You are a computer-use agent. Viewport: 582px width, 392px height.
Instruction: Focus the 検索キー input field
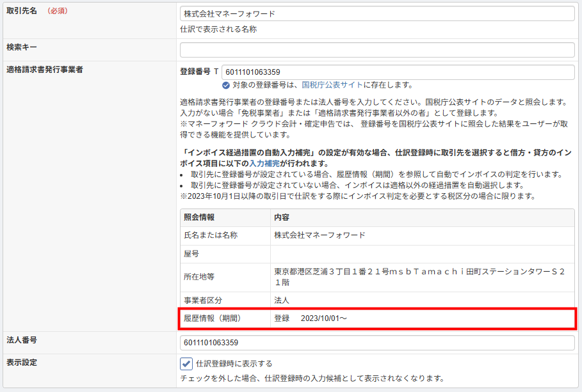(377, 50)
